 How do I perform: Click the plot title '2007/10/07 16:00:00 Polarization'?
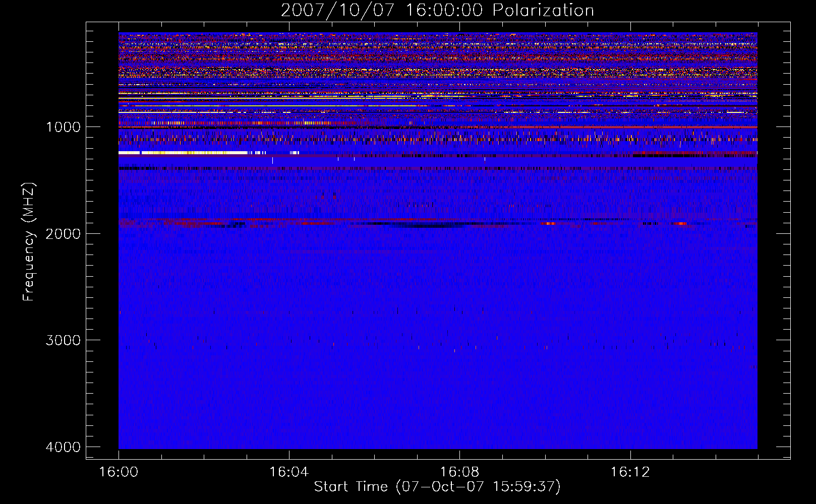click(437, 10)
